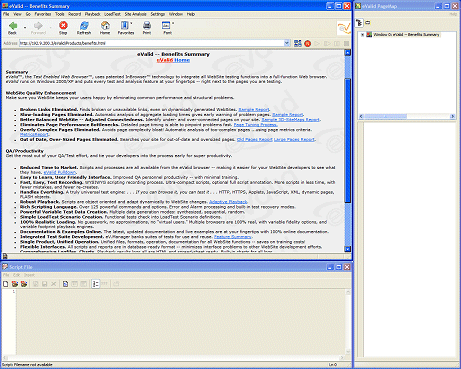Open the Favorites menu
461x369 pixels.
43,14
